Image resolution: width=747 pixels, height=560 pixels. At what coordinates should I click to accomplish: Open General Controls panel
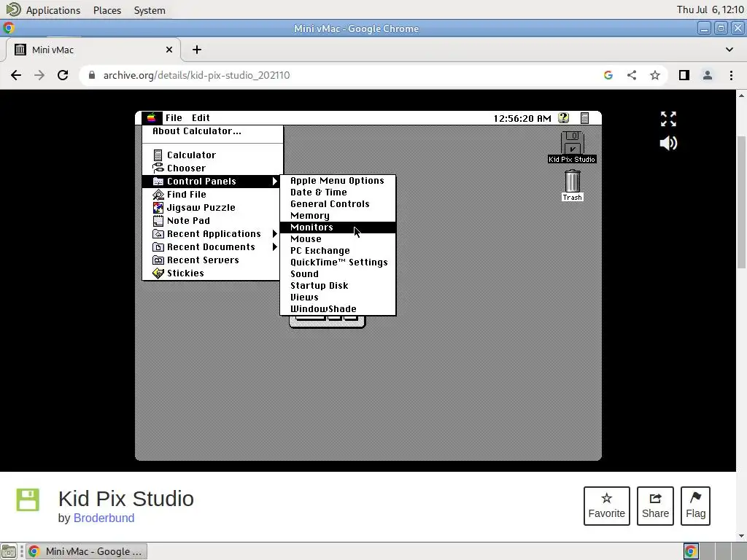point(338,204)
